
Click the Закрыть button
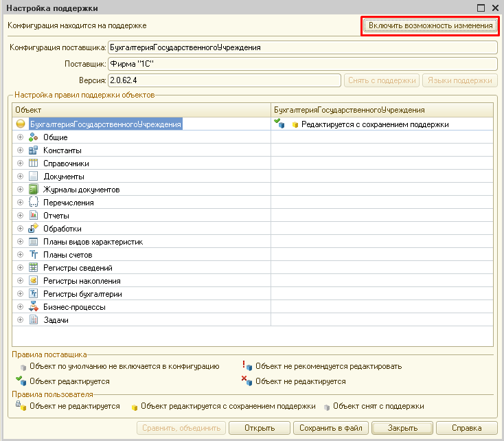pyautogui.click(x=402, y=428)
